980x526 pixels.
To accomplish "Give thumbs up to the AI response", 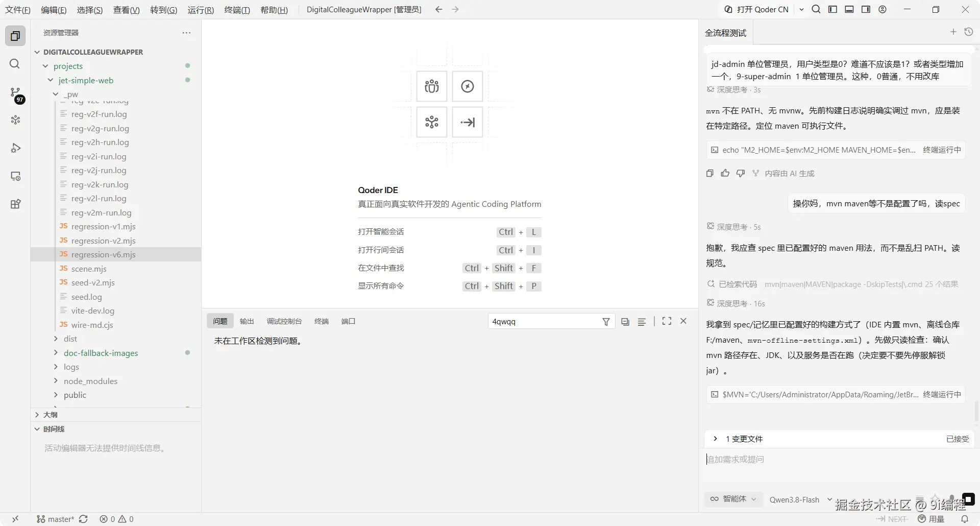I will (725, 173).
